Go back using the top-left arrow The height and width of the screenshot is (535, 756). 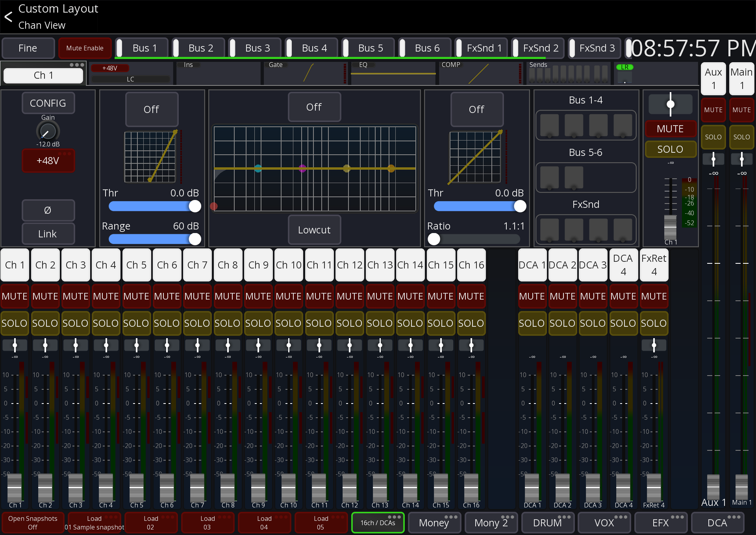point(8,17)
